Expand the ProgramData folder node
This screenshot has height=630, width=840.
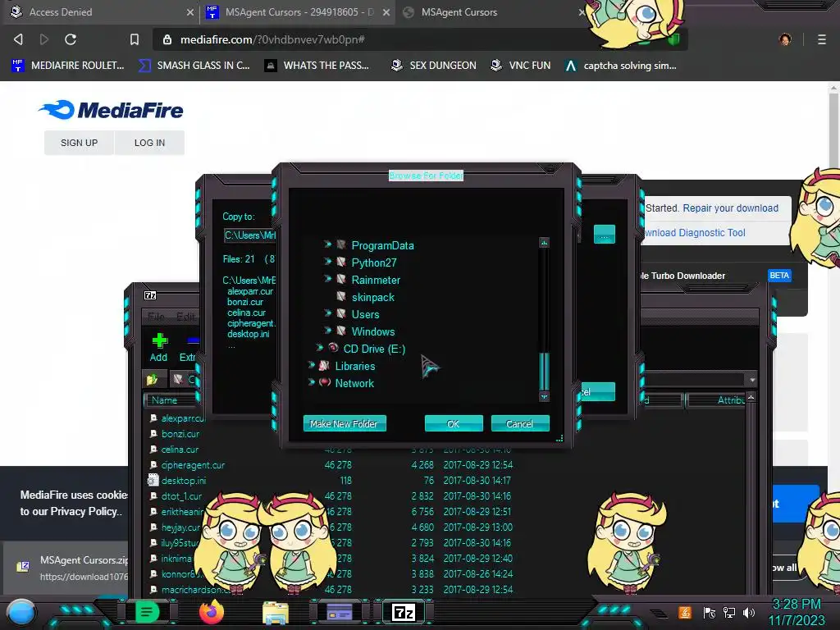(328, 244)
